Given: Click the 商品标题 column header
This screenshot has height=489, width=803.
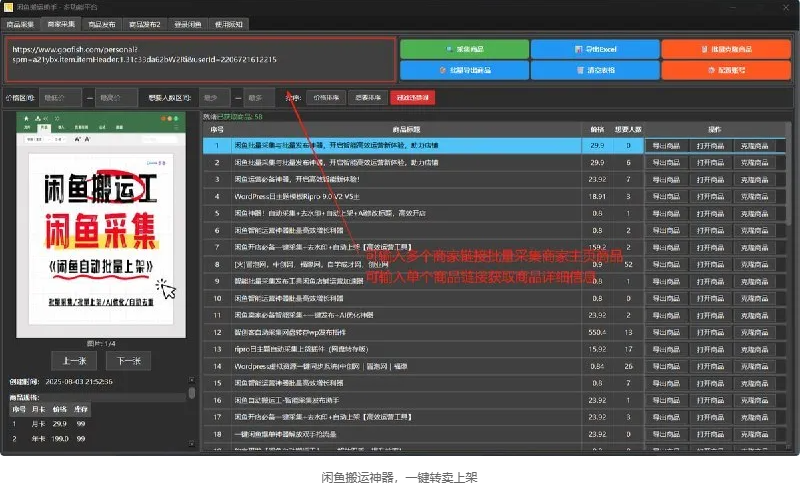Looking at the screenshot, I should pyautogui.click(x=406, y=130).
